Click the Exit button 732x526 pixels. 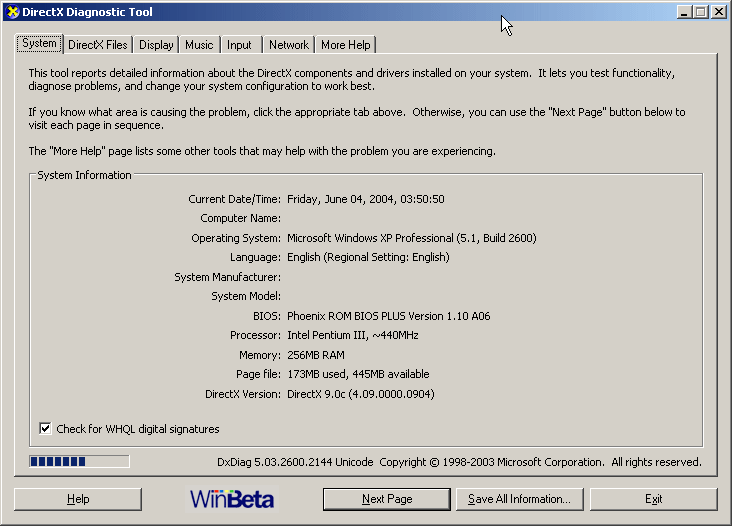click(654, 499)
